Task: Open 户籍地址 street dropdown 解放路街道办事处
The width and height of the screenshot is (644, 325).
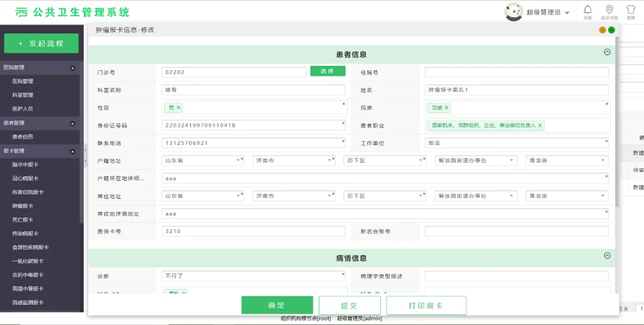Action: pos(475,160)
